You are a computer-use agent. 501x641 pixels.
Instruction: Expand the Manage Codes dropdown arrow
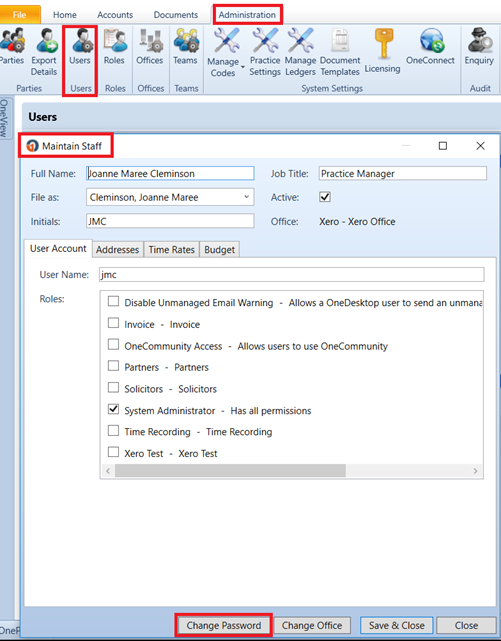(243, 67)
